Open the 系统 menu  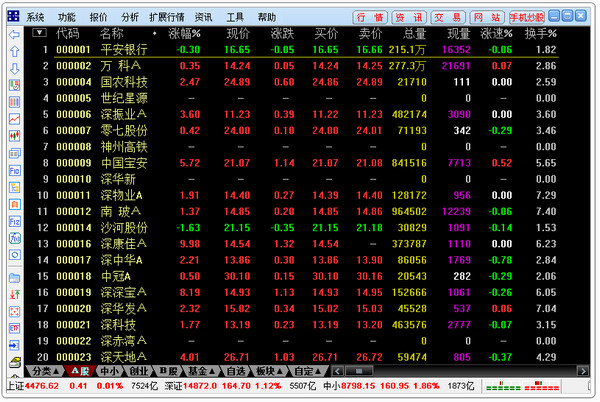35,17
